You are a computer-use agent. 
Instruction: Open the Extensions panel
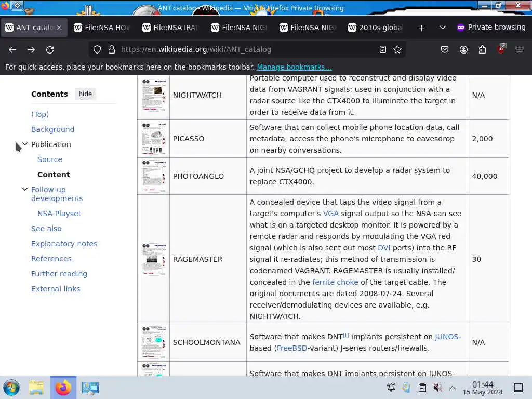coord(482,49)
